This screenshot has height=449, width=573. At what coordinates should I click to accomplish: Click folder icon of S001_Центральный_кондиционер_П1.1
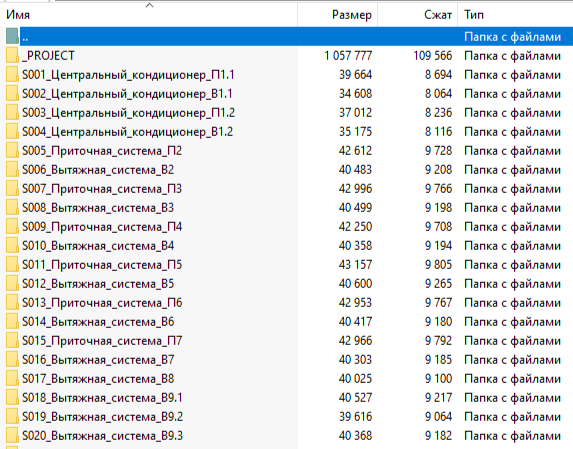[12, 75]
